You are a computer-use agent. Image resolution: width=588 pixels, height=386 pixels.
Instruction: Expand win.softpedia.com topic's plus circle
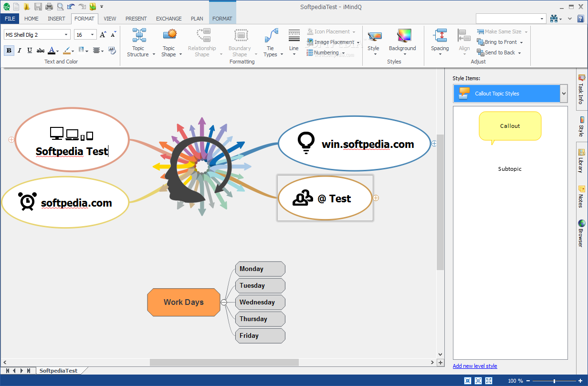coord(434,143)
